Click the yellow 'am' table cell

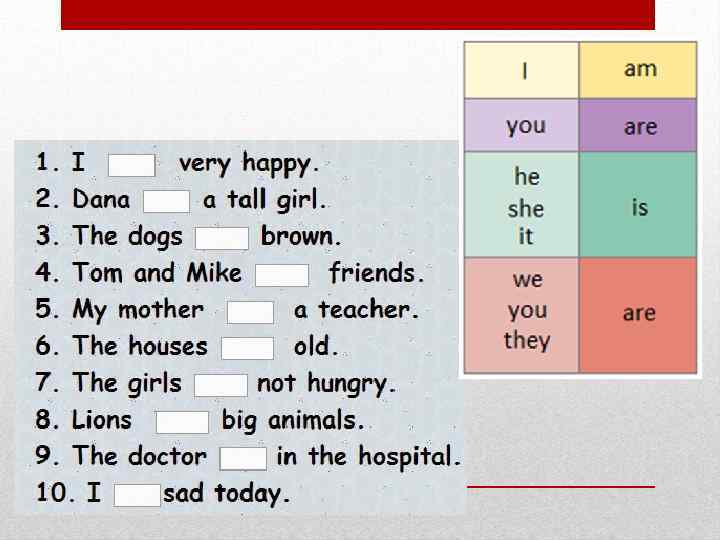point(639,70)
